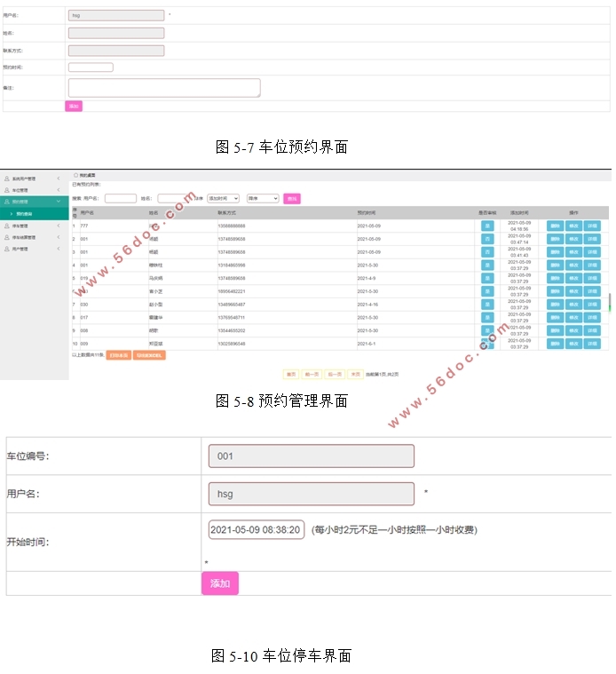Click user icon beside 系统用户管理 in sidebar
This screenshot has width=616, height=674.
[x=7, y=178]
